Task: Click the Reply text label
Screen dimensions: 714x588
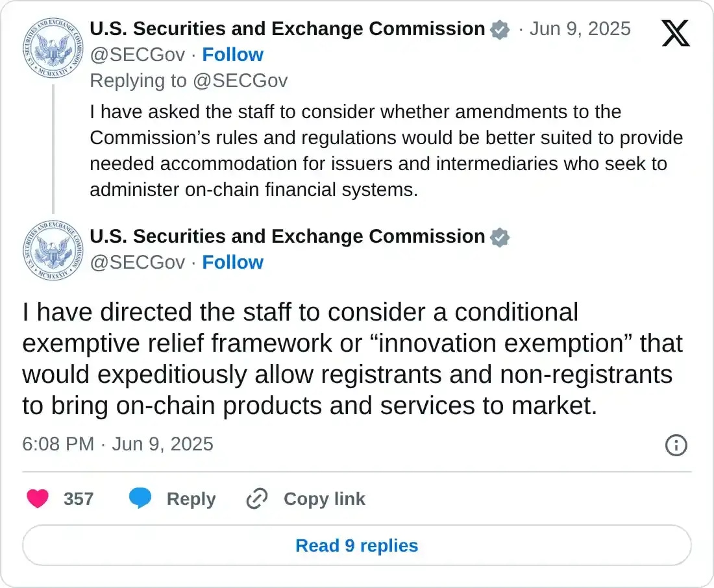Action: [x=191, y=498]
